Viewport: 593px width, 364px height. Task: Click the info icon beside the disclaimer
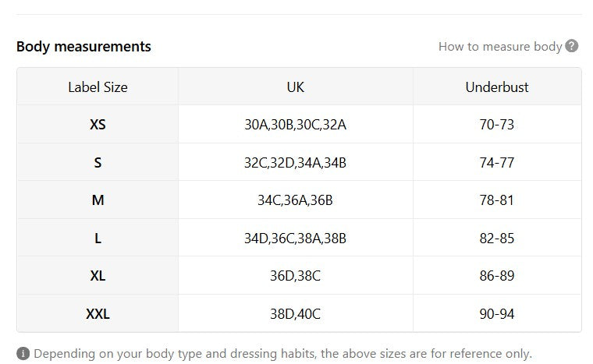[23, 354]
